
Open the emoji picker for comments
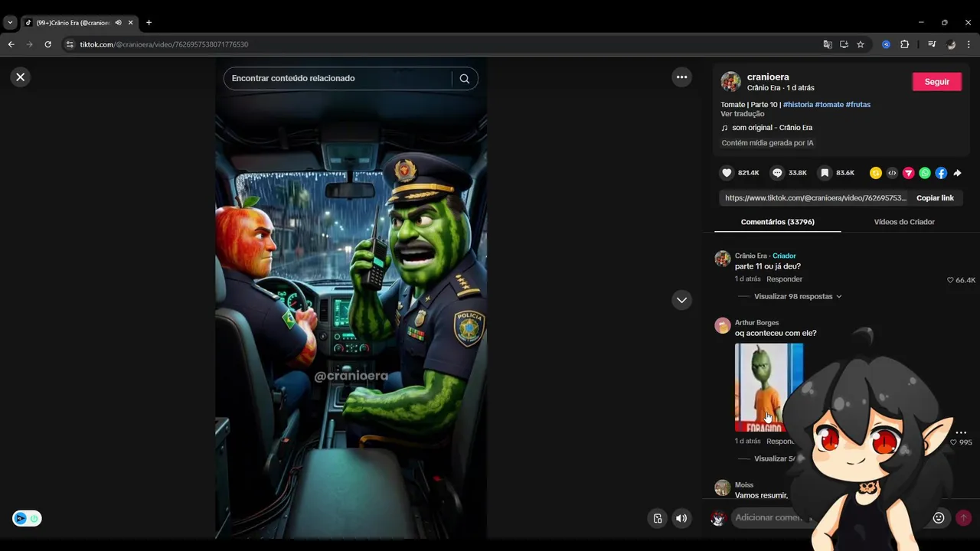(939, 518)
